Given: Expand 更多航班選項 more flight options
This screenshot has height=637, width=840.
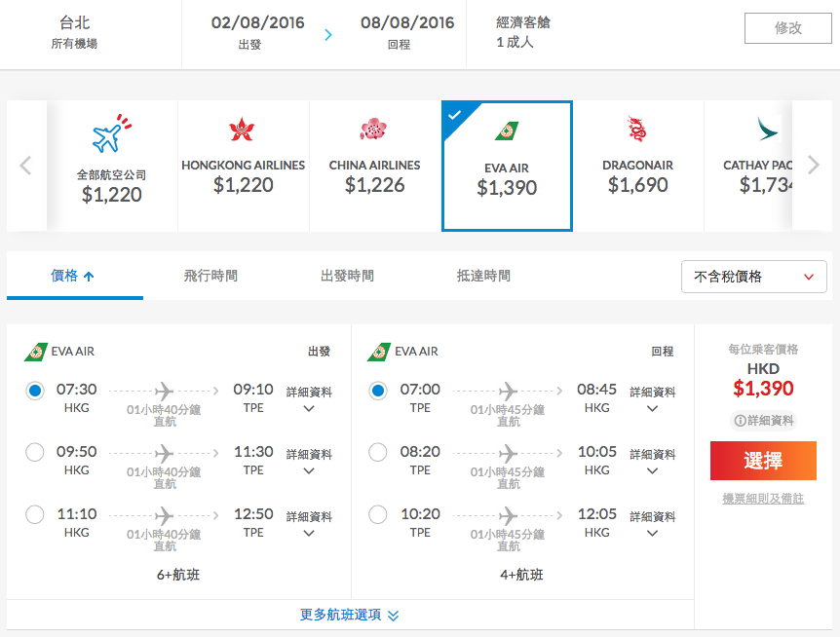Looking at the screenshot, I should (x=349, y=615).
